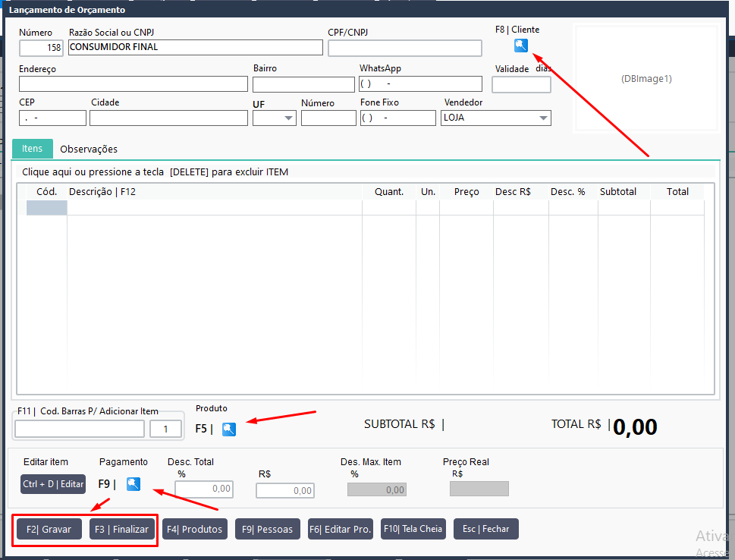Select the empty Cód. cell in grid

[46, 208]
